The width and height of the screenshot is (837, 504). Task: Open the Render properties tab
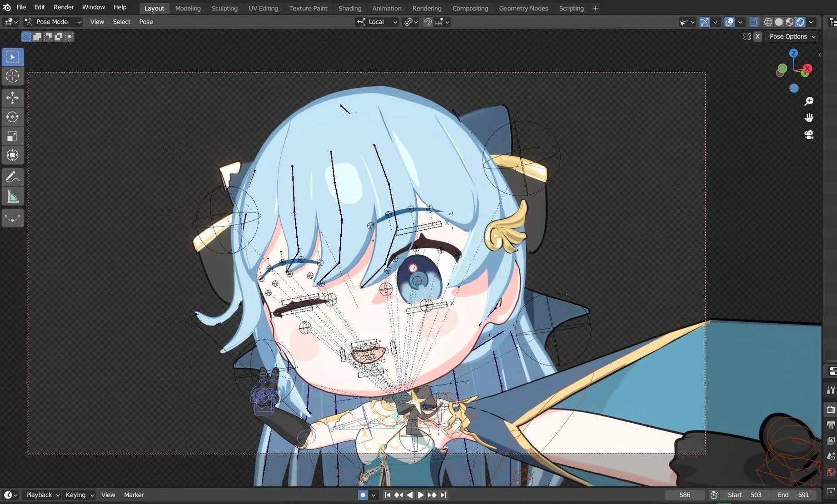831,409
